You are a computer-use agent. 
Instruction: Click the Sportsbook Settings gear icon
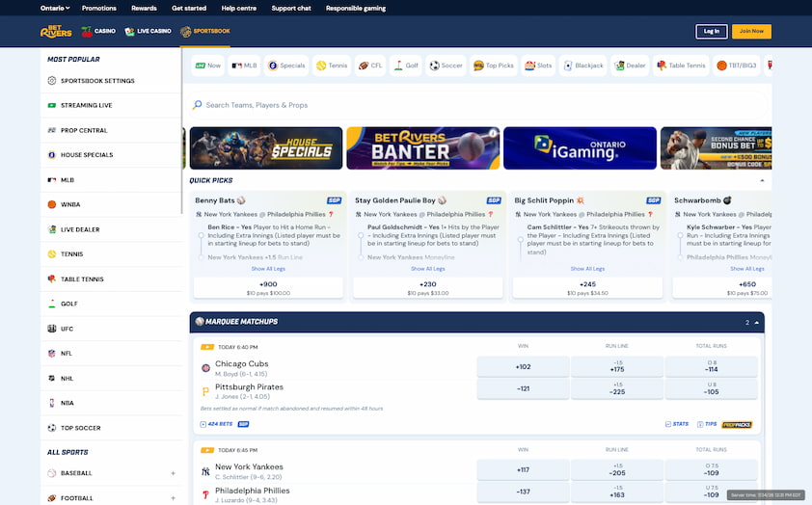[x=52, y=81]
